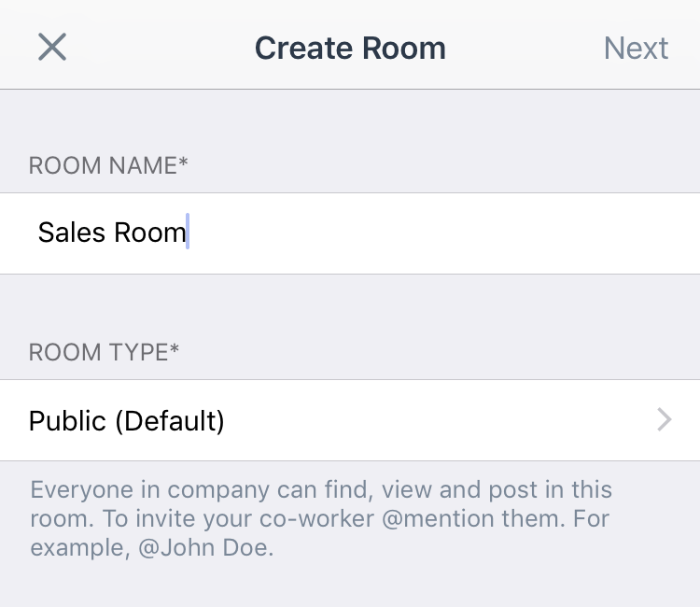Click gray area above ROOM NAME label

pyautogui.click(x=350, y=120)
